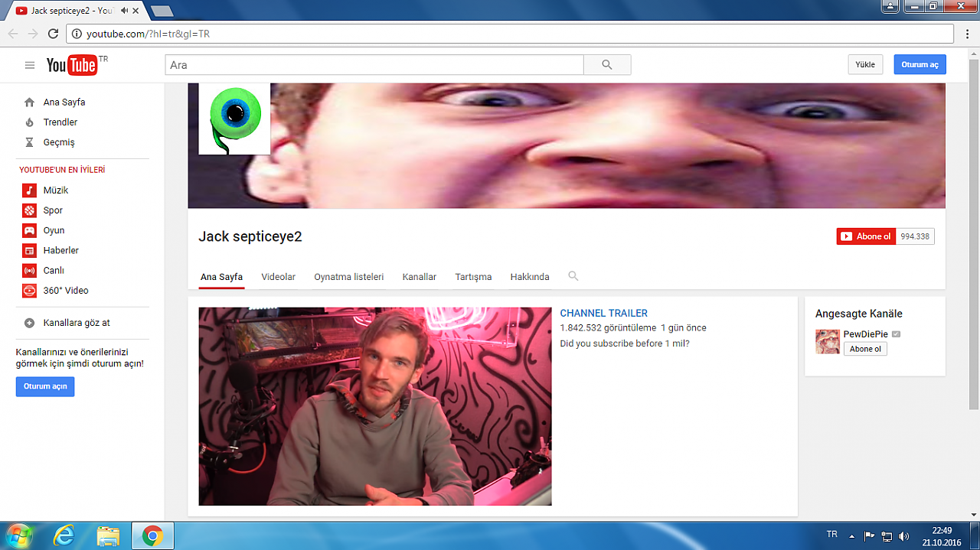Click the TR language indicator in taskbar
Viewport: 980px width, 550px height.
click(832, 534)
